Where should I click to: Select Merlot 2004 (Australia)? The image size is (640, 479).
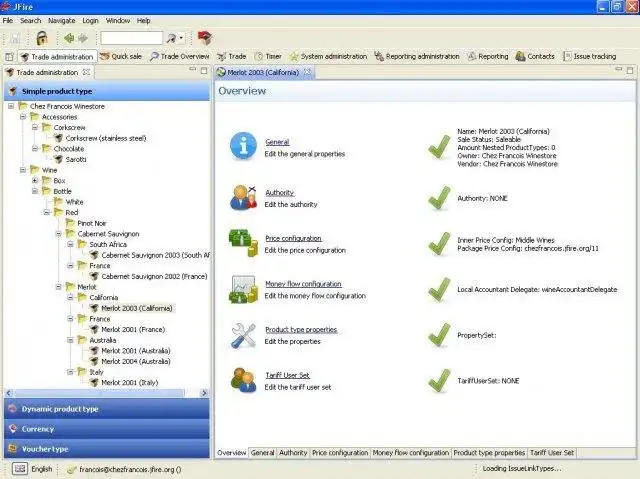[136, 361]
